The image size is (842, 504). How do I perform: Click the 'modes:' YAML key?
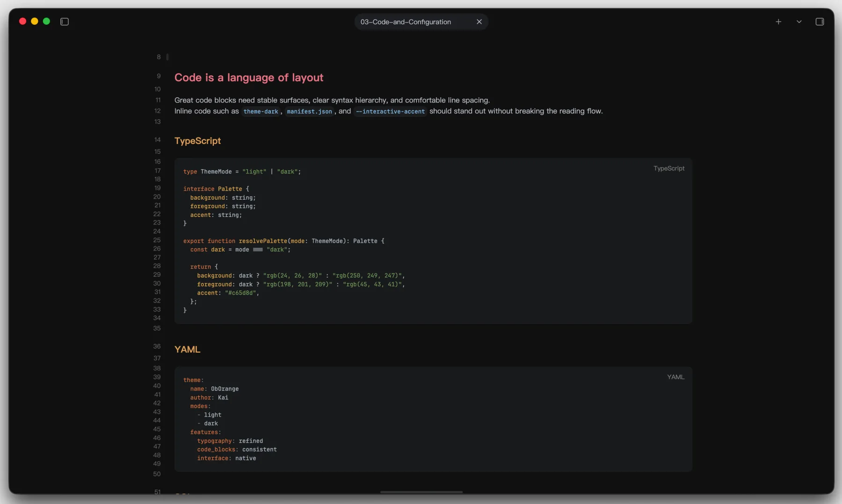click(x=200, y=406)
